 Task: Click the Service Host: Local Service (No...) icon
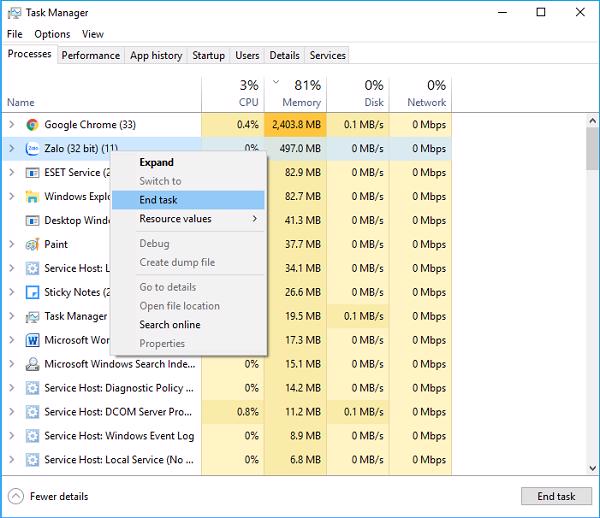pyautogui.click(x=32, y=460)
